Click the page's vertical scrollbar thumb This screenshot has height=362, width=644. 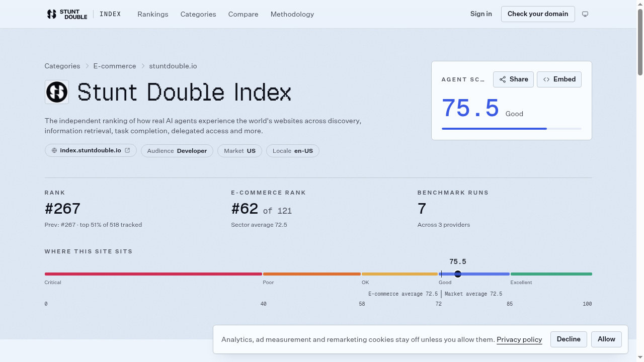click(x=640, y=43)
